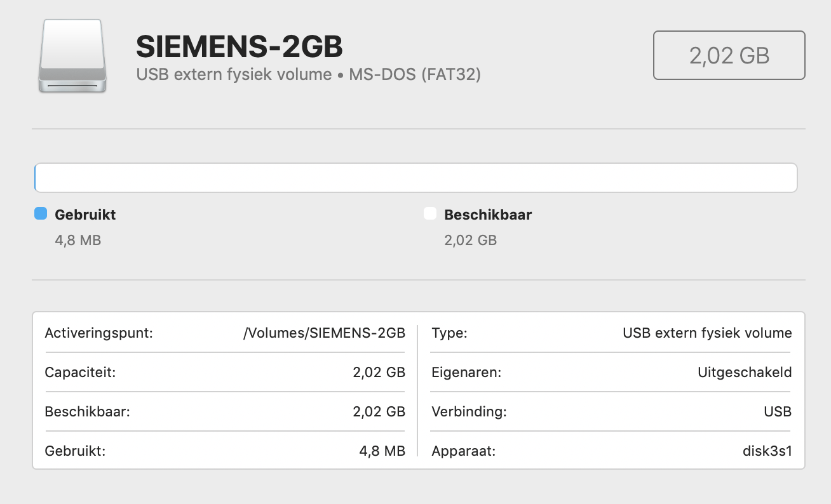Screen dimensions: 831x504
Task: Click the white Beschikbaar legend square
Action: [430, 214]
